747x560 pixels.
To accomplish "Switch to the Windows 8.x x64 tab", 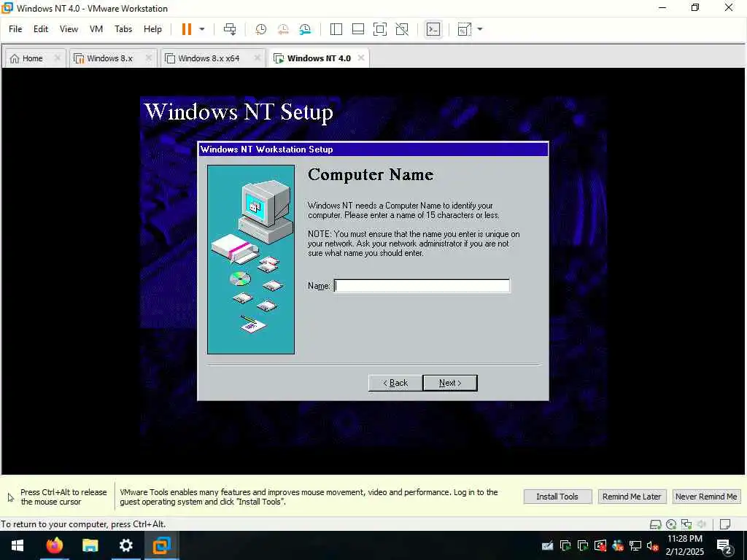I will pos(208,58).
